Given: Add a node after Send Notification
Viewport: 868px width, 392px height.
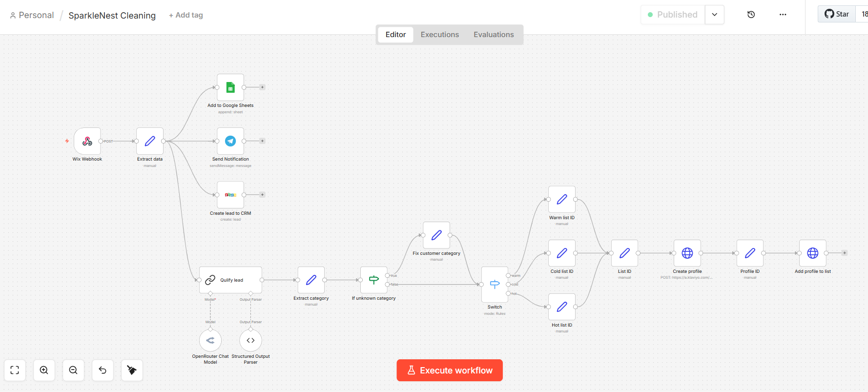Looking at the screenshot, I should [262, 141].
